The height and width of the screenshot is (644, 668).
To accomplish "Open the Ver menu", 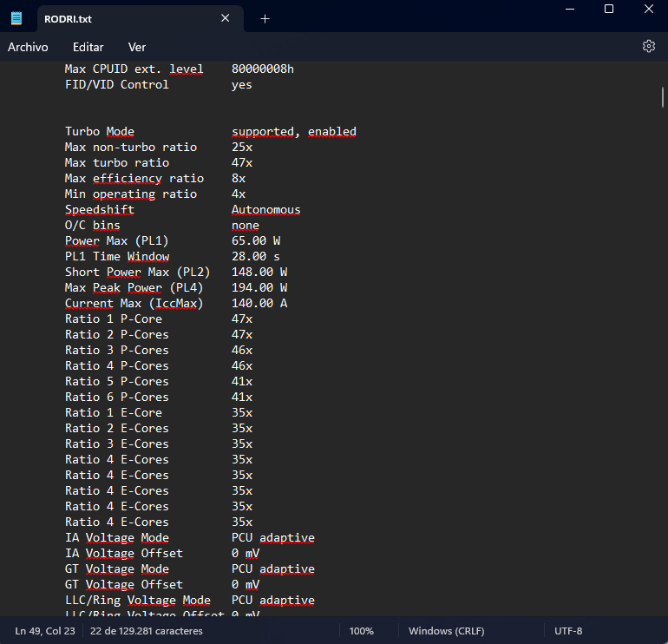I will (x=137, y=47).
